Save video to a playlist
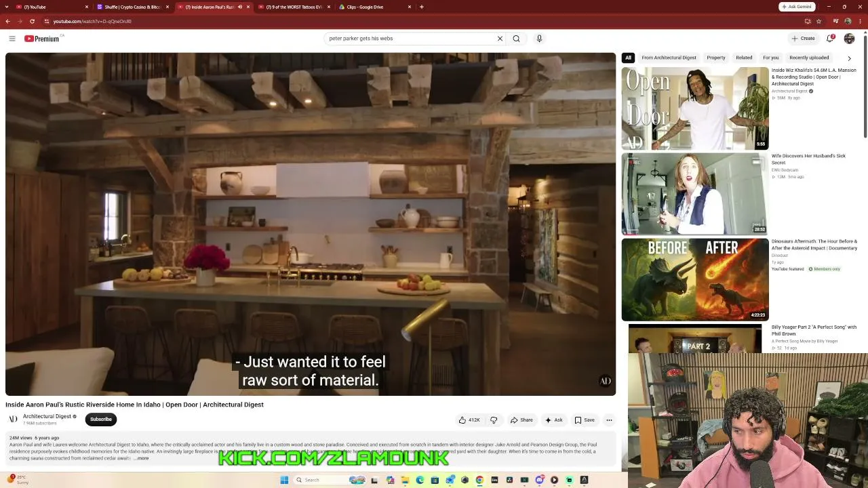The image size is (868, 488). [585, 420]
